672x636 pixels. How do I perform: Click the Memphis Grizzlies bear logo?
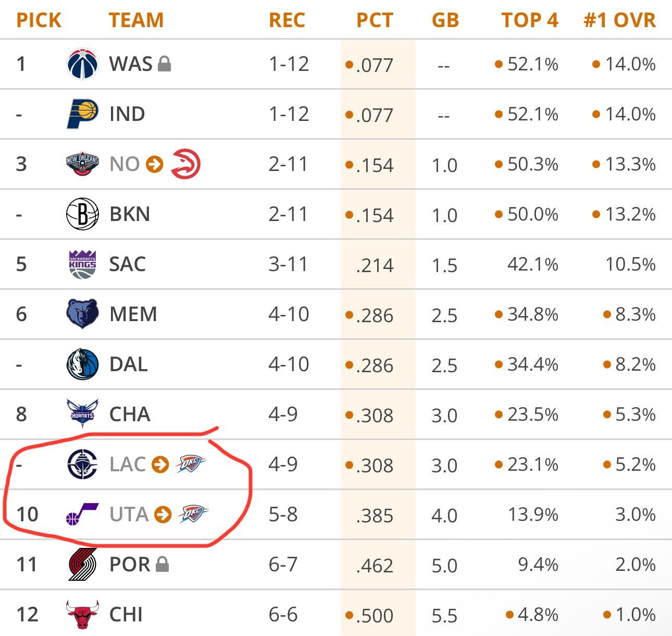pos(82,314)
